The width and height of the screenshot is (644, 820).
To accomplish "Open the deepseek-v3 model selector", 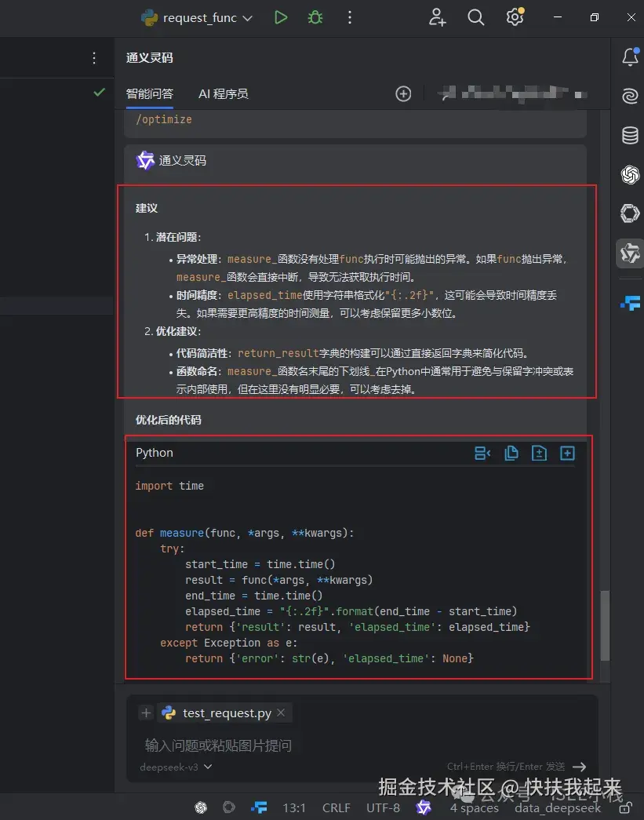I will click(x=176, y=767).
